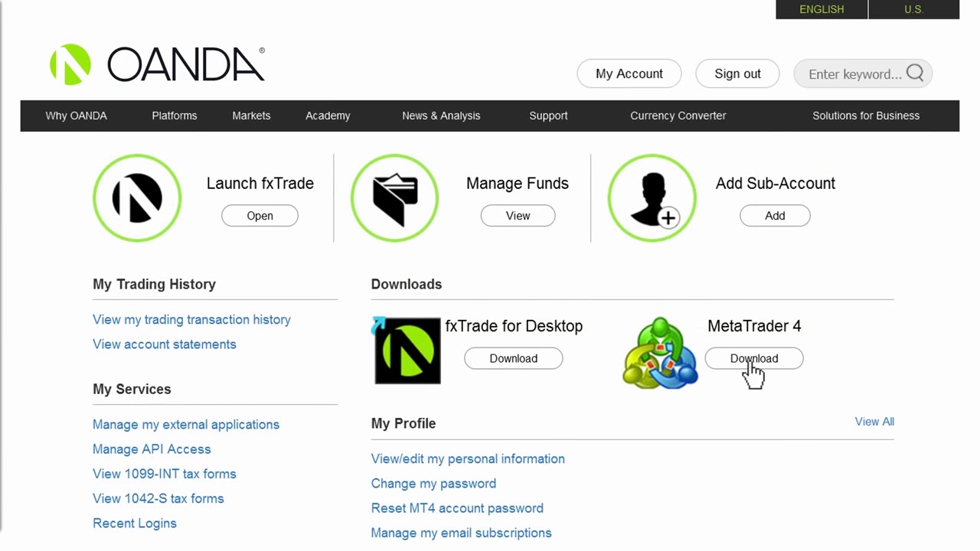This screenshot has height=551, width=980.
Task: Open View/edit my personal information
Action: click(468, 459)
